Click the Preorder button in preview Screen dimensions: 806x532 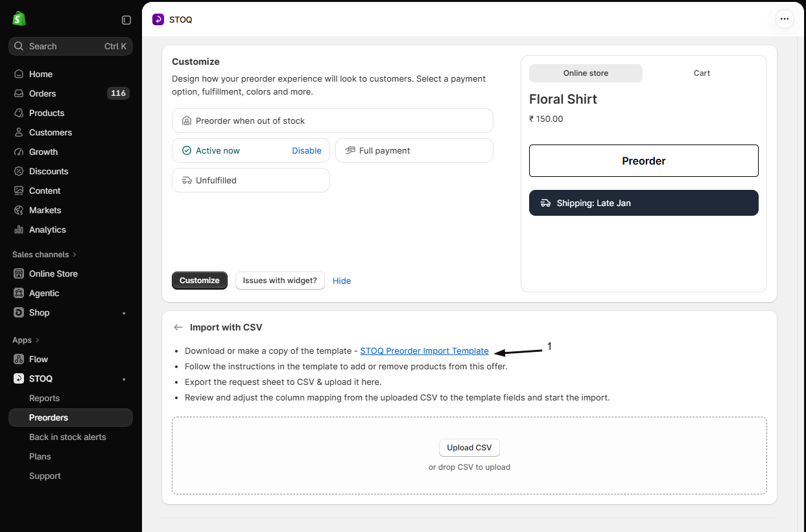pos(644,161)
